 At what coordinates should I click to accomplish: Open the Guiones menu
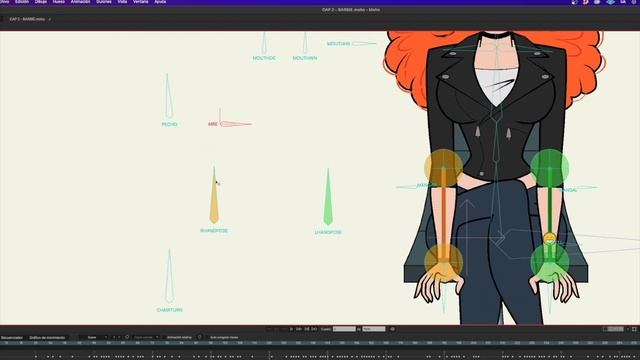pyautogui.click(x=104, y=2)
